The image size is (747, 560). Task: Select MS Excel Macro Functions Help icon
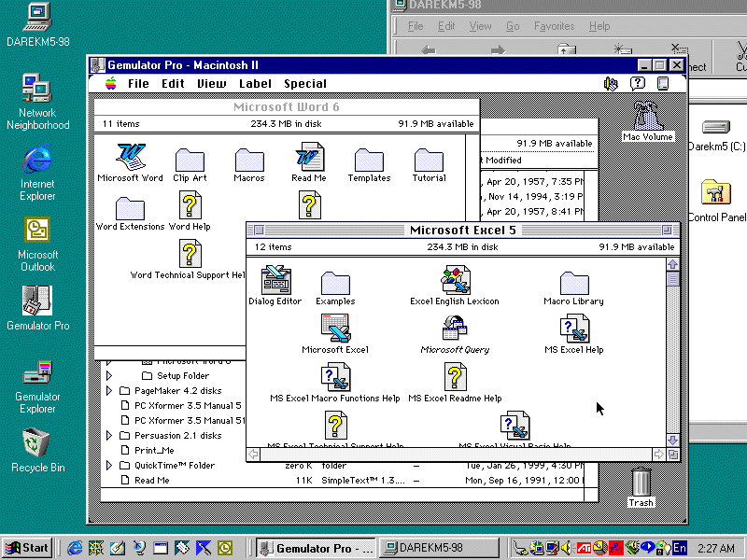(x=335, y=377)
